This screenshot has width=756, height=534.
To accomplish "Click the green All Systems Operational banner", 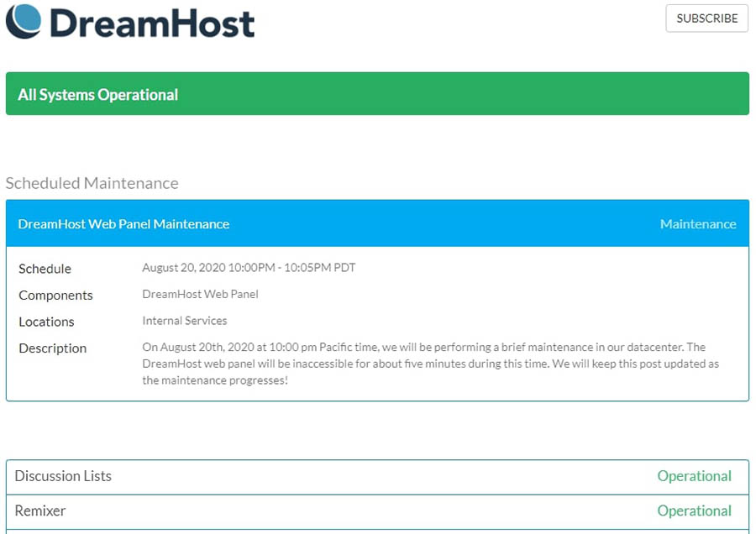I will pos(377,94).
